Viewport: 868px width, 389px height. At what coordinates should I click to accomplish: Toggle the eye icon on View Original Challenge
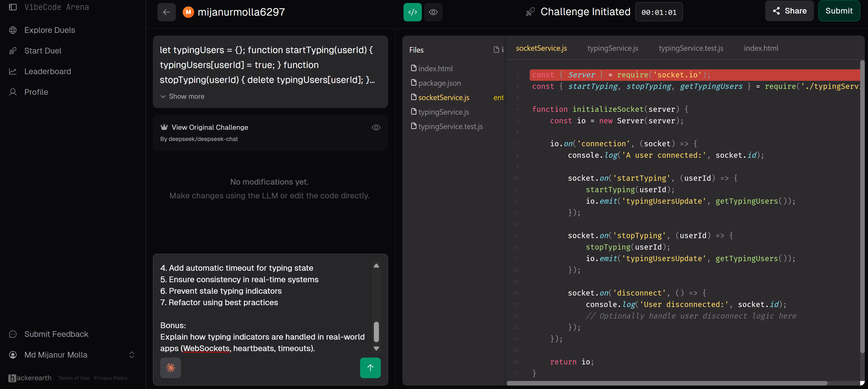376,127
